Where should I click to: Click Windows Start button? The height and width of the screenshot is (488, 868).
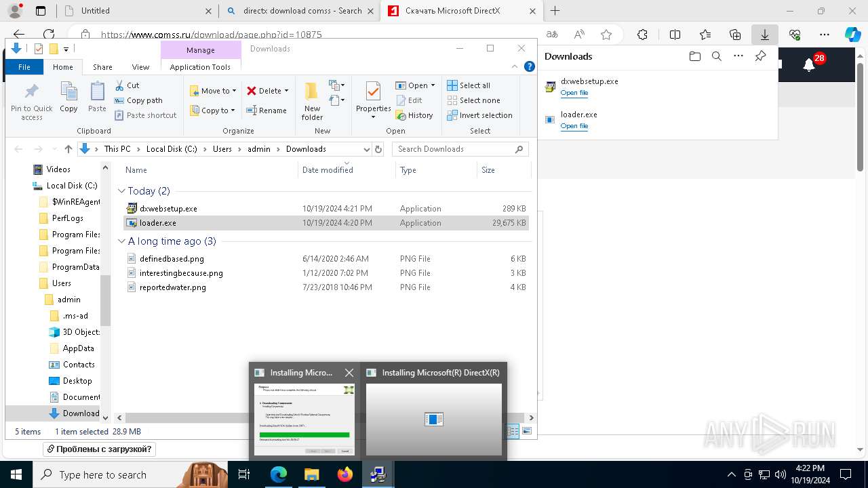(16, 474)
